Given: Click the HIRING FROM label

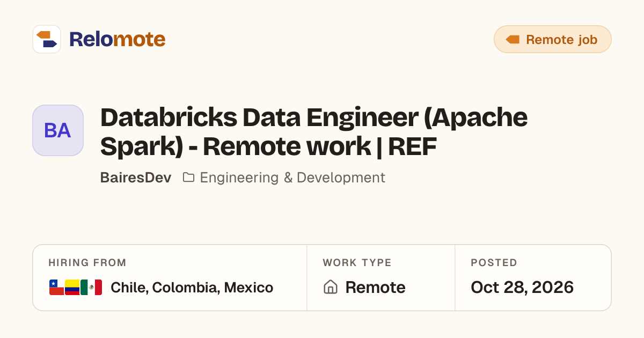Looking at the screenshot, I should click(x=87, y=263).
